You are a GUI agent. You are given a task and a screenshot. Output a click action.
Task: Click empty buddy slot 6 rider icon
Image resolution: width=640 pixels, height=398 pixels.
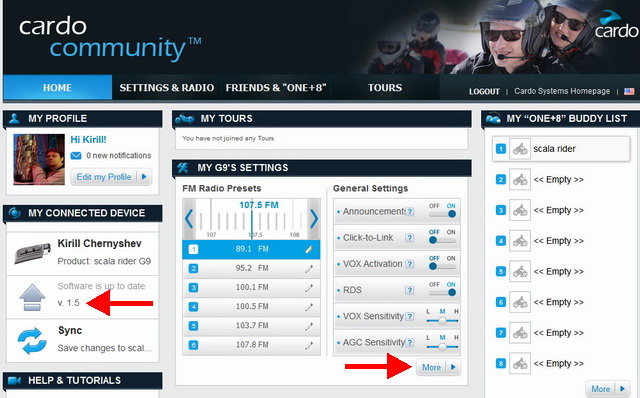[x=520, y=302]
